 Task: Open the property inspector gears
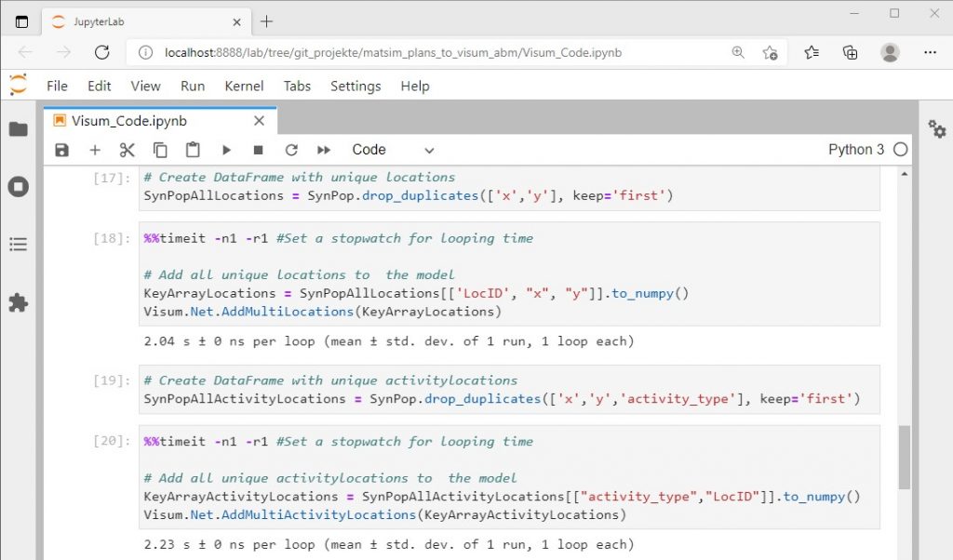(x=936, y=129)
